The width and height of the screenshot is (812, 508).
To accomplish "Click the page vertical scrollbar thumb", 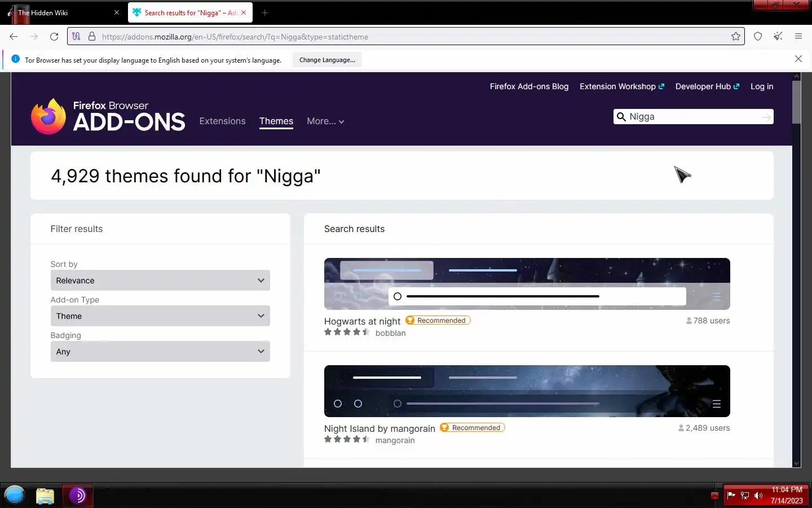I will tap(796, 102).
